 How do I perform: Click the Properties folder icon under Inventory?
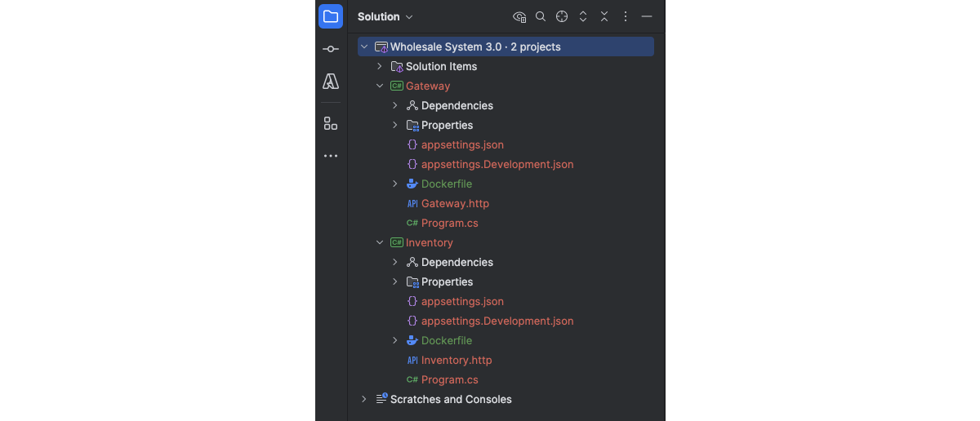[412, 281]
